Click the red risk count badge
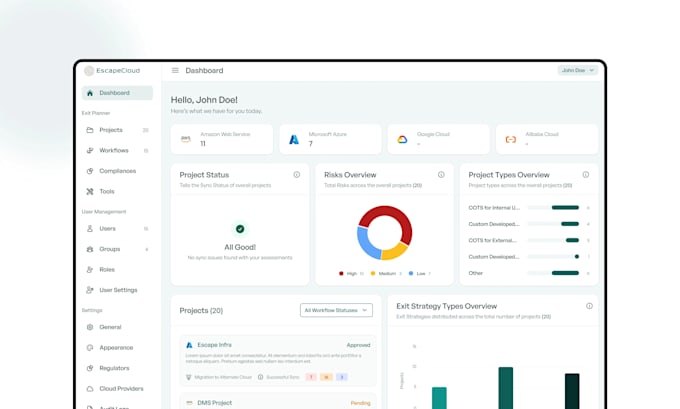This screenshot has width=680, height=409. [311, 377]
